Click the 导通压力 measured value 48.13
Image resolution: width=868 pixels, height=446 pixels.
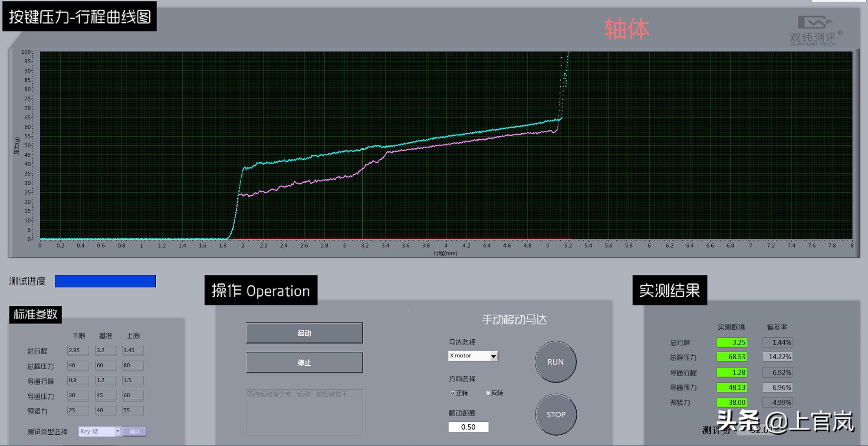coord(732,387)
